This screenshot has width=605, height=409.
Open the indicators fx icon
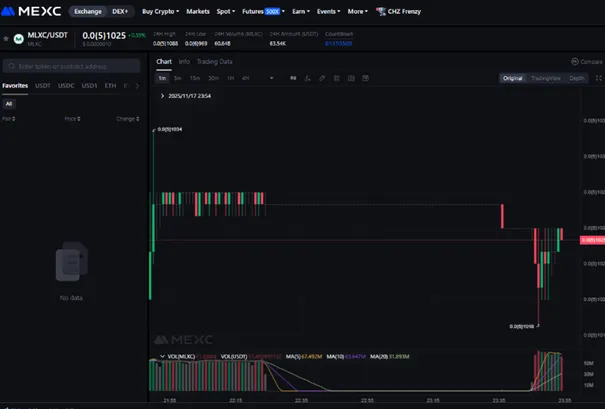308,78
